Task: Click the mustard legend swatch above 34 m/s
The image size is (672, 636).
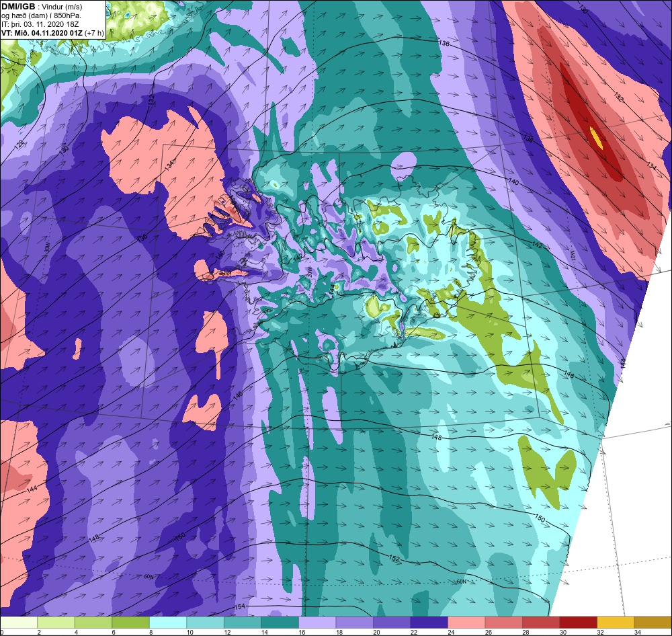Action: 653,623
